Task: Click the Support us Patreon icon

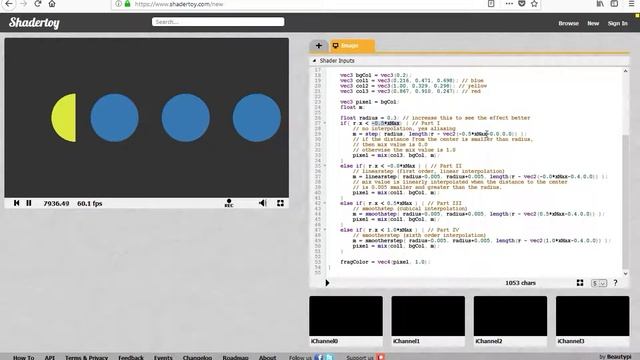Action: pyautogui.click(x=380, y=357)
